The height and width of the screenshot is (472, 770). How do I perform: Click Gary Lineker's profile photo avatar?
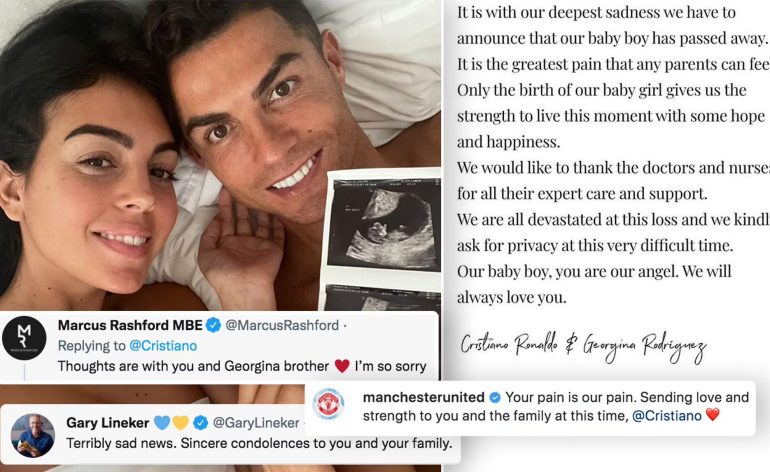(x=33, y=436)
